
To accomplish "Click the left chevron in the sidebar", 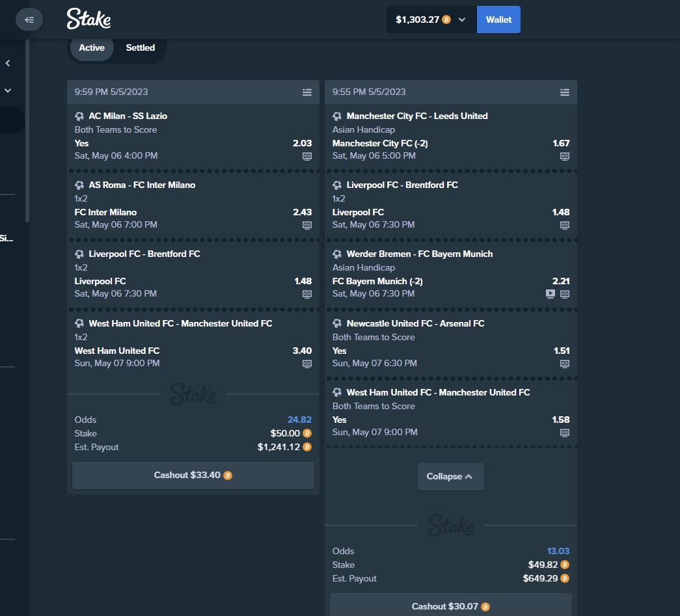I will [x=8, y=63].
